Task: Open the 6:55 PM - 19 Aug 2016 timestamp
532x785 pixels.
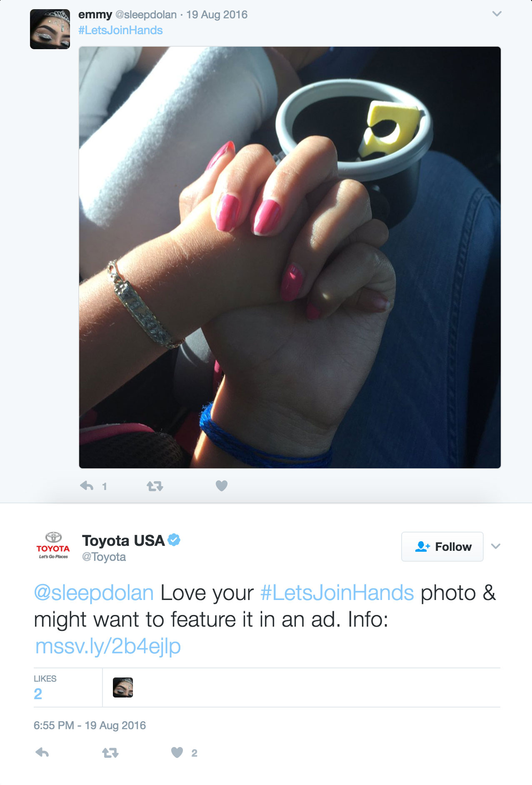Action: [x=90, y=725]
